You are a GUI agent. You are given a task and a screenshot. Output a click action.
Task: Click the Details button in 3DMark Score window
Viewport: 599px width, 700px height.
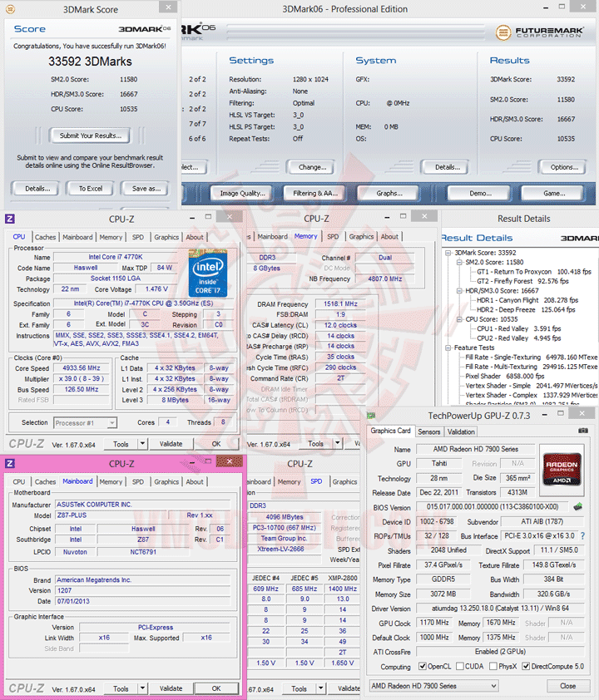point(37,189)
